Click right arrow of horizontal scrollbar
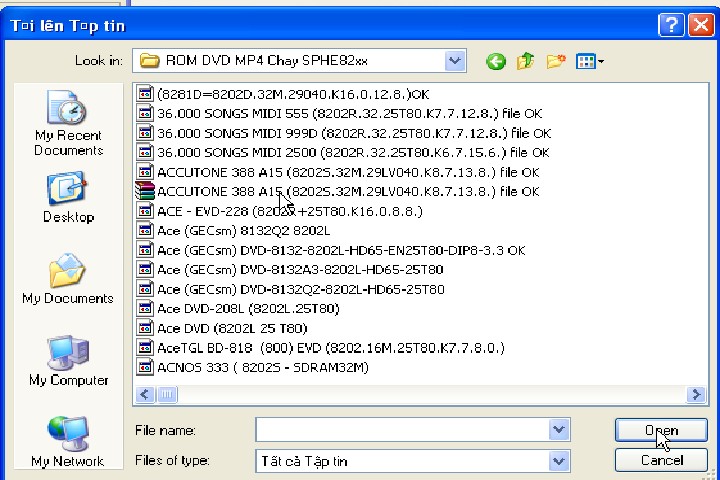This screenshot has height=480, width=720. pyautogui.click(x=696, y=394)
